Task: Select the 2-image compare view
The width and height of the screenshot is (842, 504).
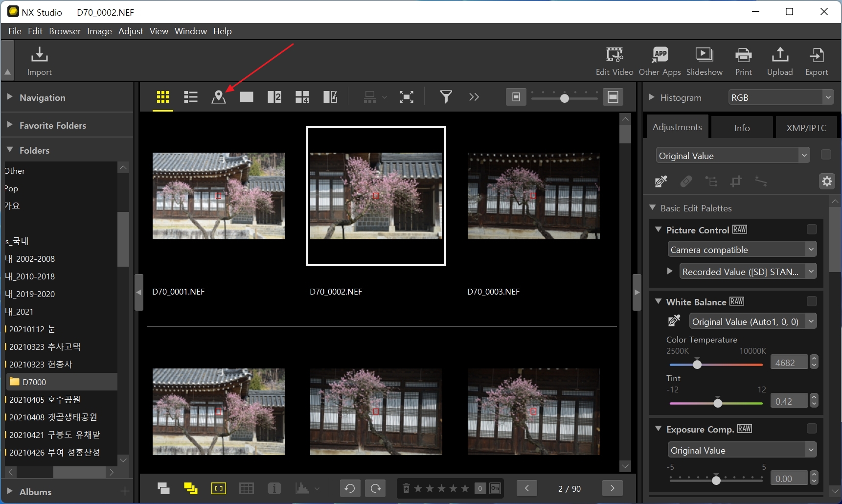Action: (274, 97)
